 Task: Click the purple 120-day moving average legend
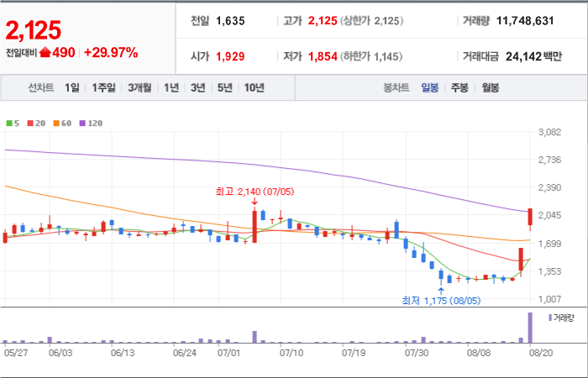tap(91, 123)
